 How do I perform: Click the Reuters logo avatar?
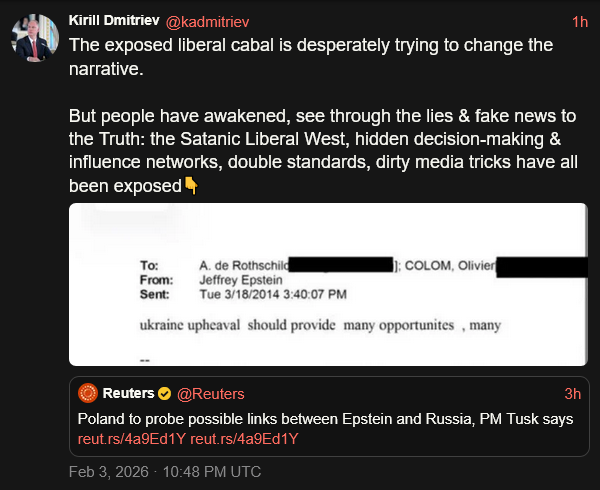pyautogui.click(x=87, y=393)
